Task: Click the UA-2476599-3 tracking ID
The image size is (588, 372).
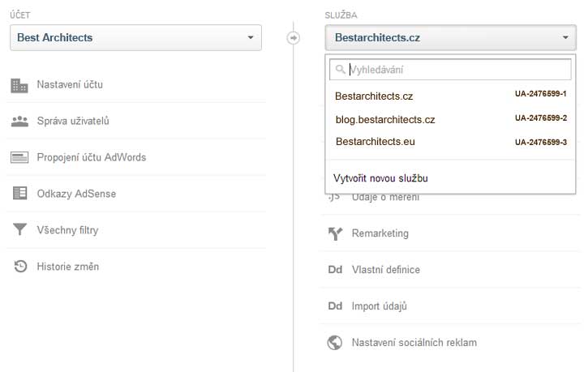Action: pyautogui.click(x=541, y=143)
